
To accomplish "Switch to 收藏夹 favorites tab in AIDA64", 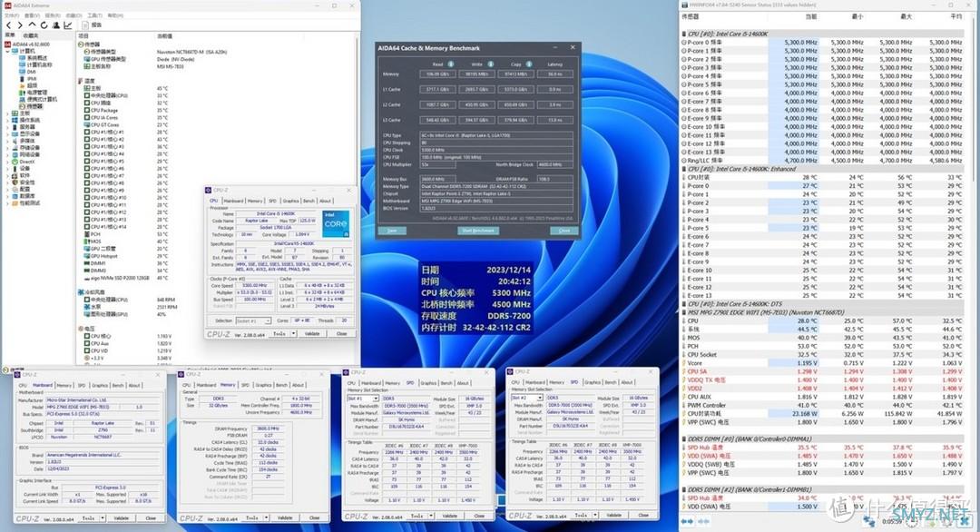I will click(31, 35).
